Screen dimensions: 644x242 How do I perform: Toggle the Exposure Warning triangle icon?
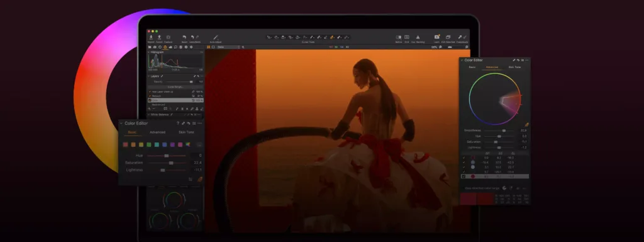click(418, 37)
